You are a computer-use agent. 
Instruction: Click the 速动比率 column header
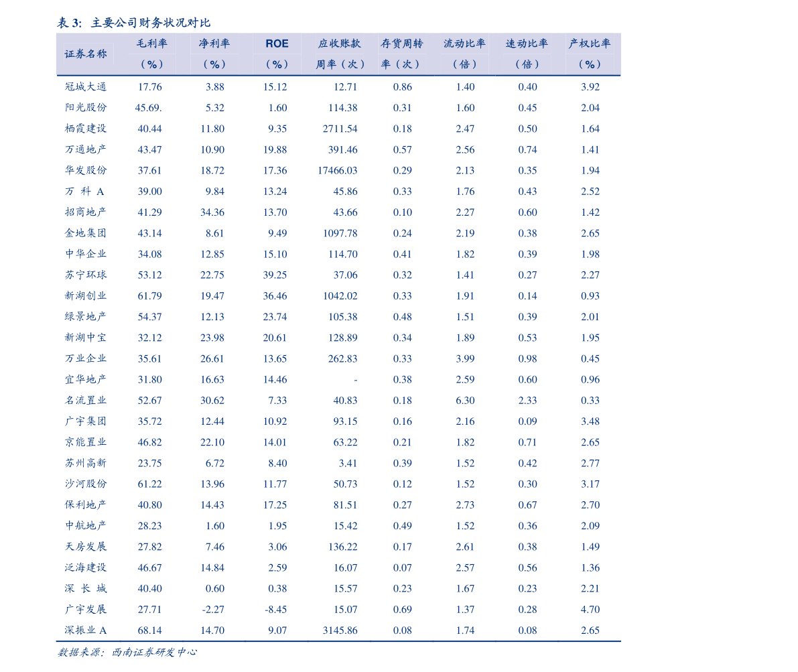coord(527,44)
